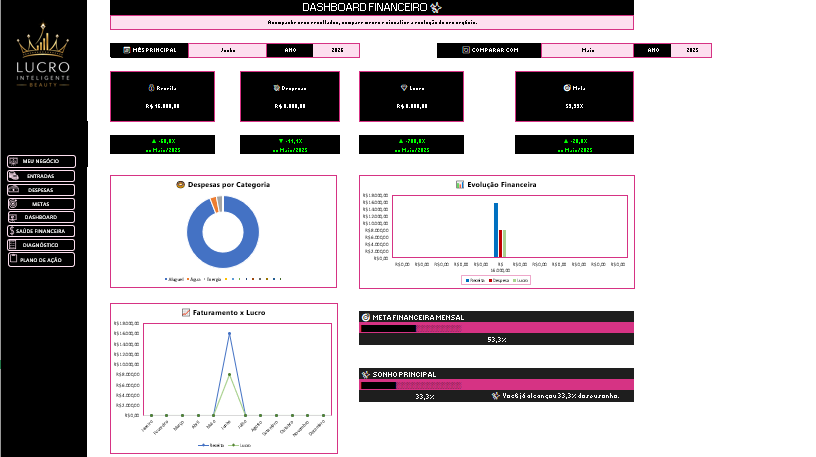Click the Meta card target icon
The height and width of the screenshot is (457, 816).
coord(567,88)
